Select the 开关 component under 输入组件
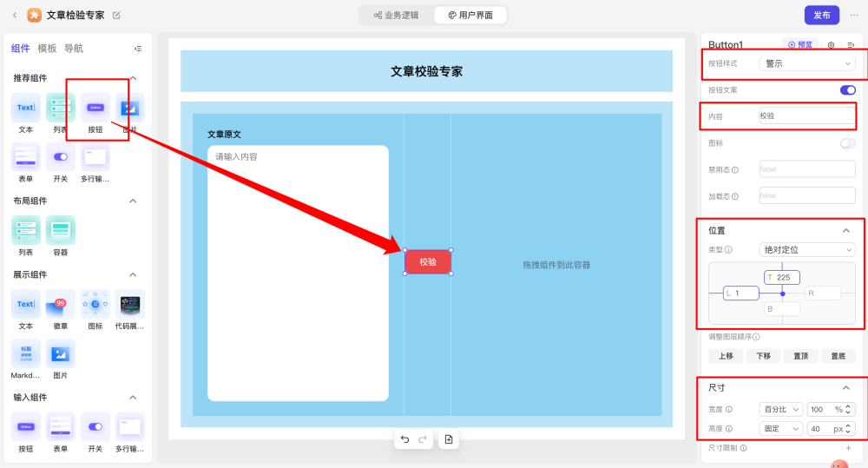The width and height of the screenshot is (868, 468). (x=95, y=432)
